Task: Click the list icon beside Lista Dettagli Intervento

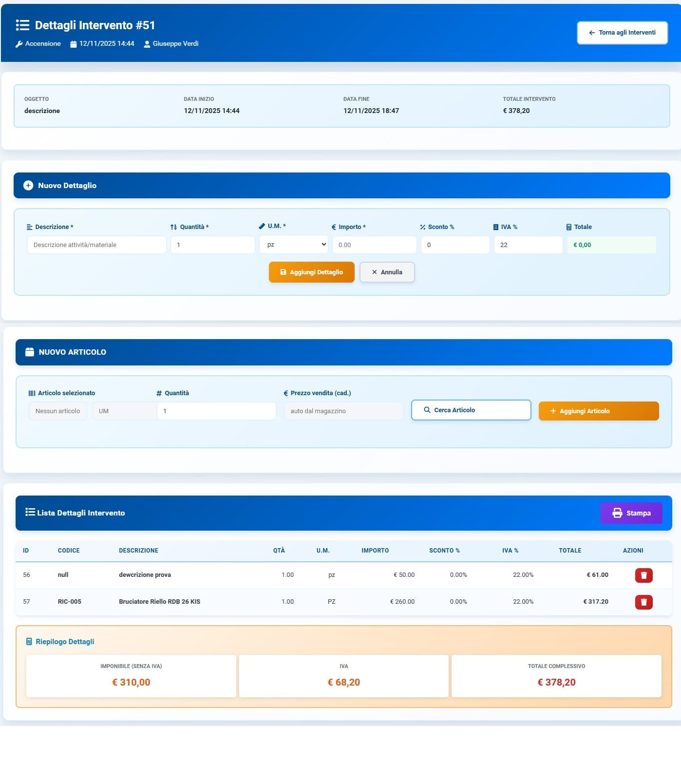Action: (30, 512)
